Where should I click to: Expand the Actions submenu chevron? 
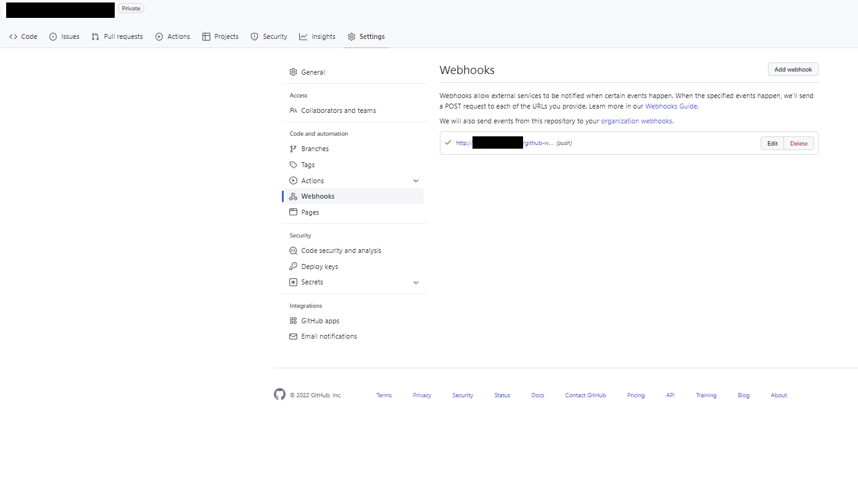point(416,181)
